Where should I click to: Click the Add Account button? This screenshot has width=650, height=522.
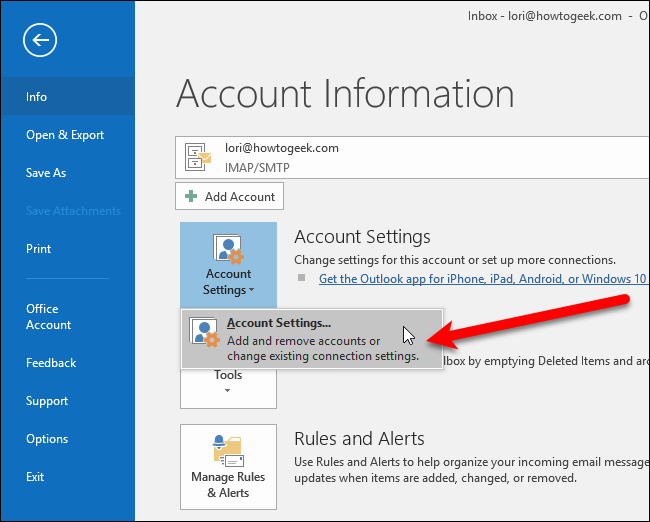click(x=229, y=196)
